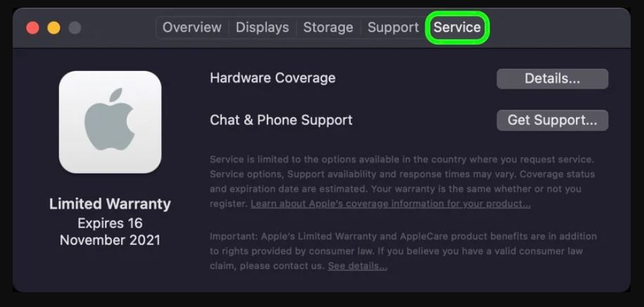Select the Chat & Phone Support label
644x307 pixels.
(281, 120)
